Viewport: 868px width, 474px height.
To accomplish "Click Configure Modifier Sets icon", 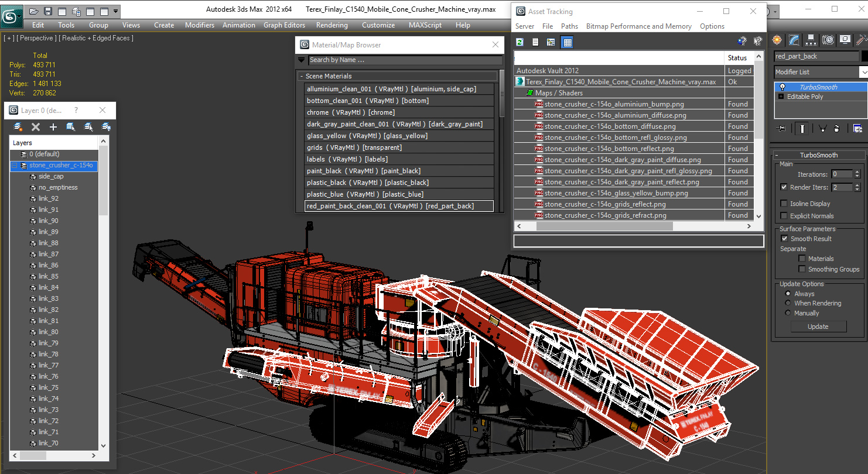I will tap(857, 129).
